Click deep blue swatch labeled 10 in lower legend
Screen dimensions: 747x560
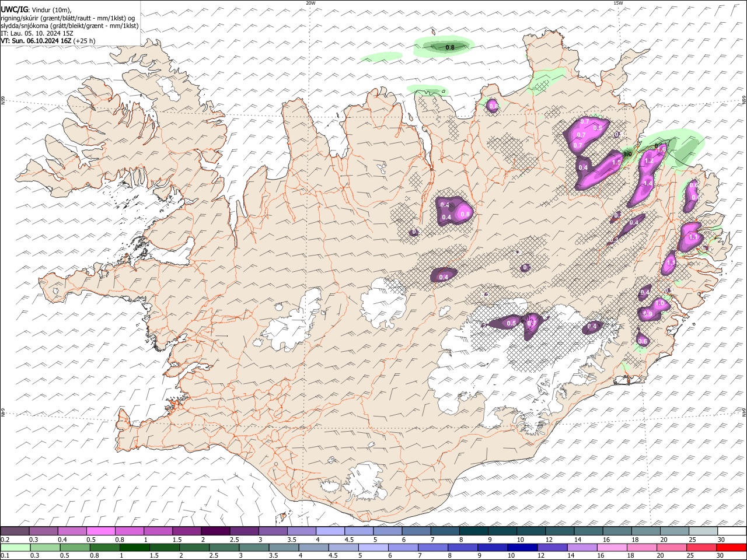pyautogui.click(x=523, y=548)
